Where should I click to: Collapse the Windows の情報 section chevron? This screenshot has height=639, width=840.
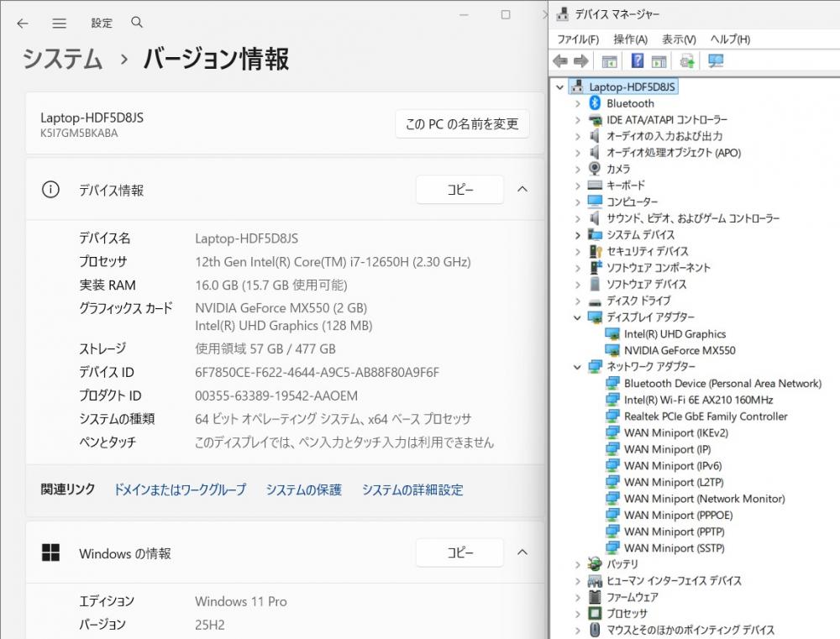tap(522, 553)
